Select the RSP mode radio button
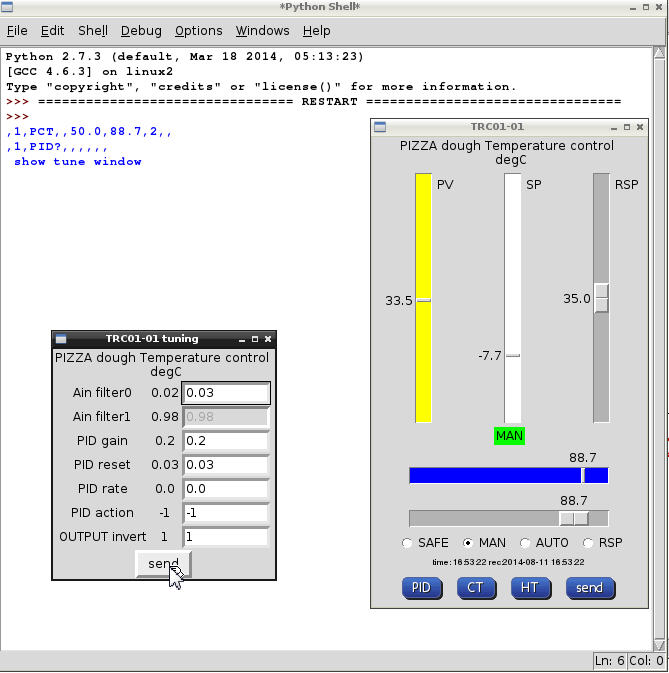This screenshot has height=673, width=669. 587,543
